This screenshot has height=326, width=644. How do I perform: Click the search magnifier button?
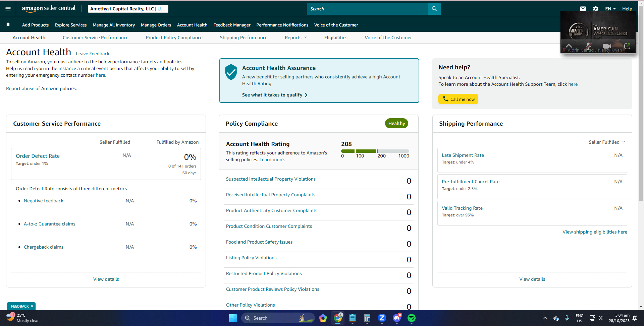coord(434,9)
